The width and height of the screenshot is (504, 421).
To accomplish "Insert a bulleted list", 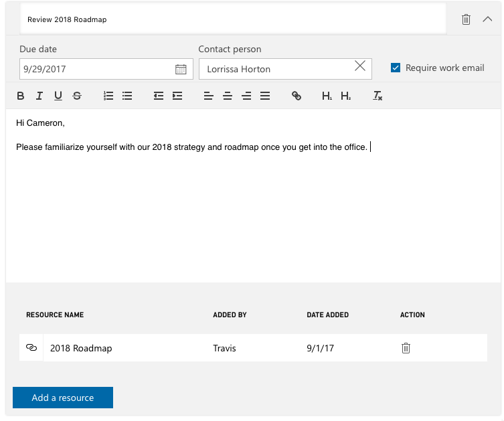I will click(127, 96).
